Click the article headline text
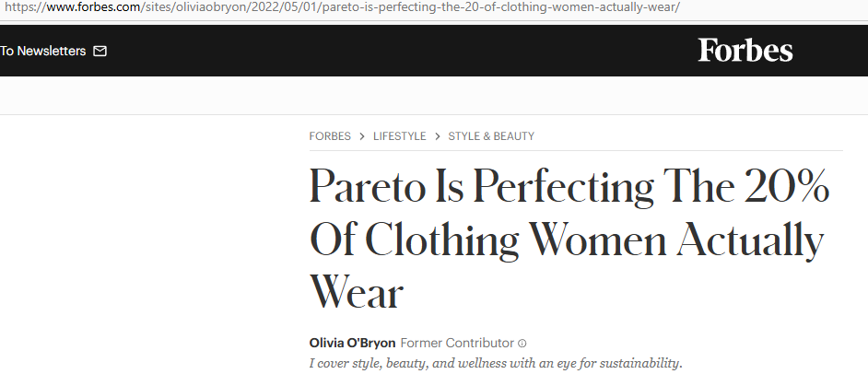Image resolution: width=868 pixels, height=374 pixels. [569, 239]
